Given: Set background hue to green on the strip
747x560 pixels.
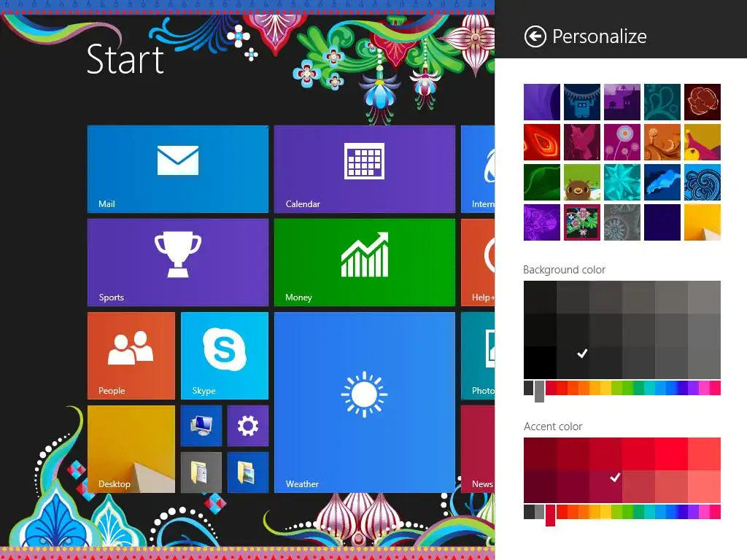Looking at the screenshot, I should point(628,388).
